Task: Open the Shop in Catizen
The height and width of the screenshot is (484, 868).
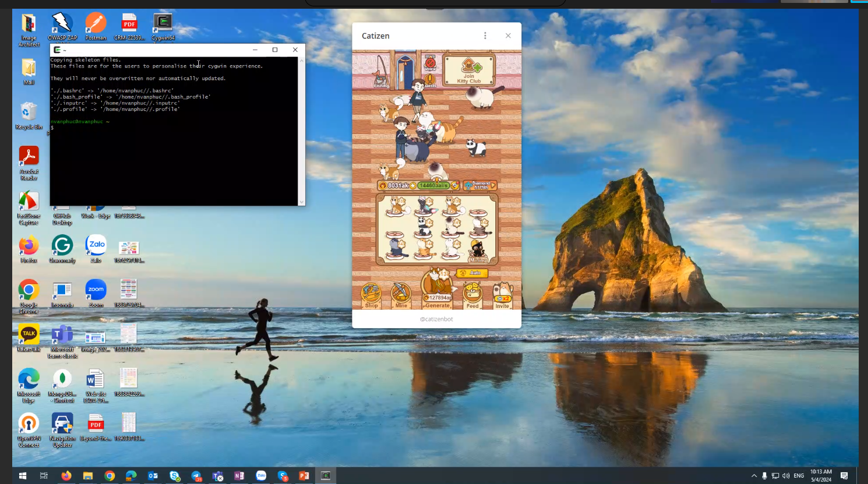Action: click(371, 295)
